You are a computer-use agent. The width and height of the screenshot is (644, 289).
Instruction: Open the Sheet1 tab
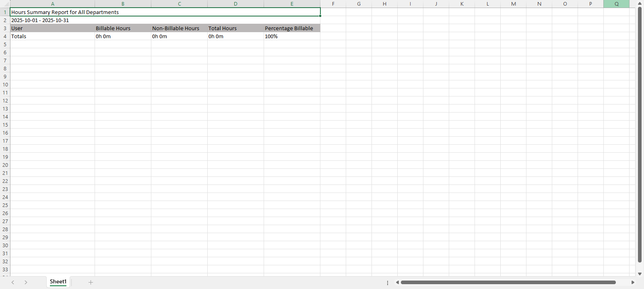(x=58, y=282)
